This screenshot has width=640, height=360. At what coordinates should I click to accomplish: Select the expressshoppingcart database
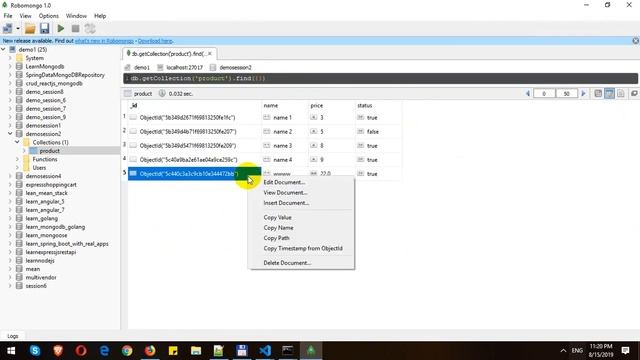pyautogui.click(x=51, y=184)
